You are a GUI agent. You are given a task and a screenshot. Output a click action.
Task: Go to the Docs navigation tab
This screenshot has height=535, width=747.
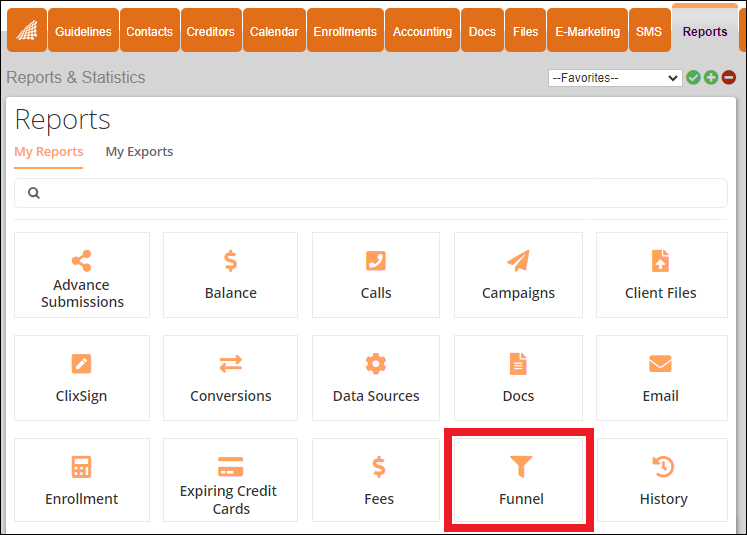pyautogui.click(x=482, y=30)
